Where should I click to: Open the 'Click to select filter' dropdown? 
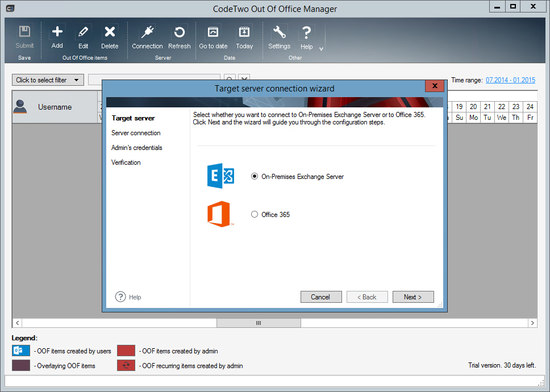[x=48, y=80]
